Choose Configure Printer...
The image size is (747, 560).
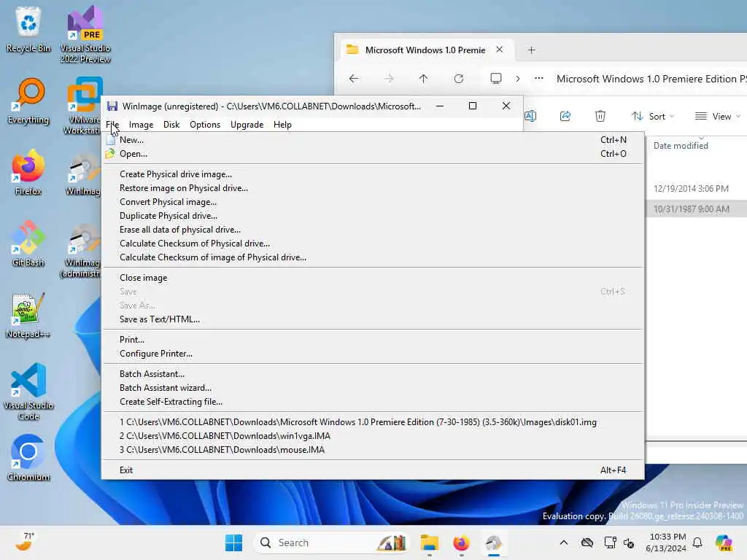(x=373, y=354)
